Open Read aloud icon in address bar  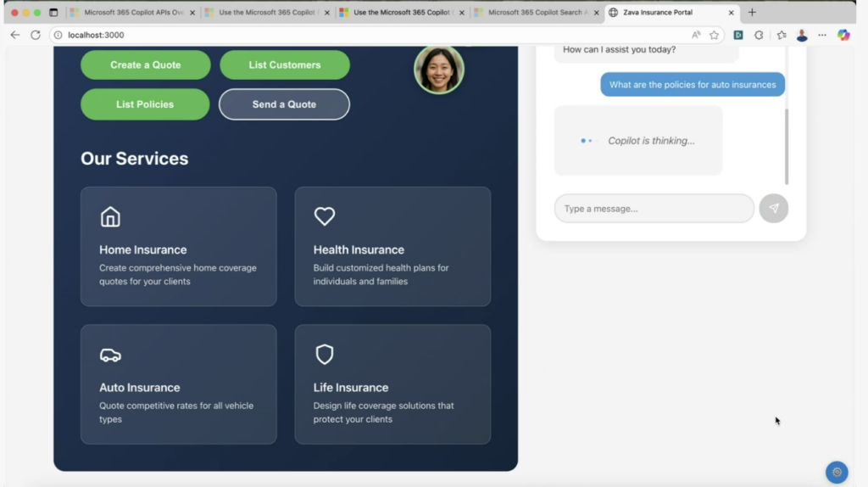(696, 35)
